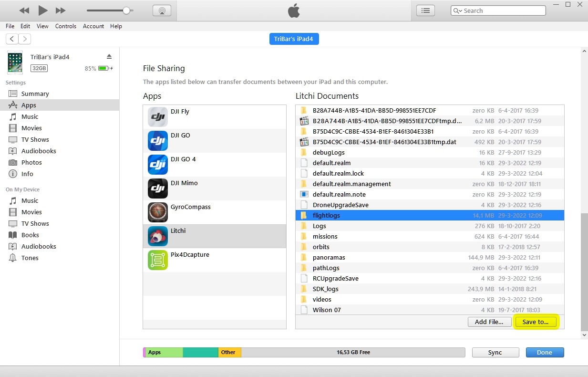The height and width of the screenshot is (377, 588).
Task: Select the DJI GO 4 app icon
Action: (157, 165)
